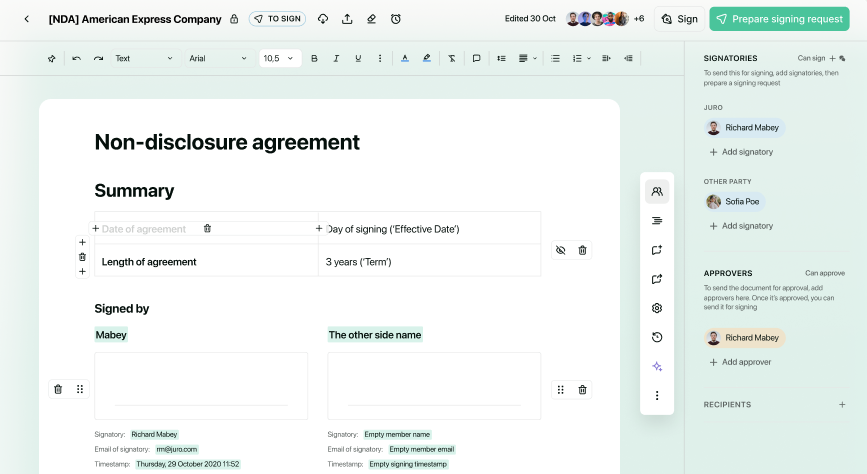Screen dimensions: 867x474
Task: Open the side toolbar three-dot menu
Action: pyautogui.click(x=657, y=395)
